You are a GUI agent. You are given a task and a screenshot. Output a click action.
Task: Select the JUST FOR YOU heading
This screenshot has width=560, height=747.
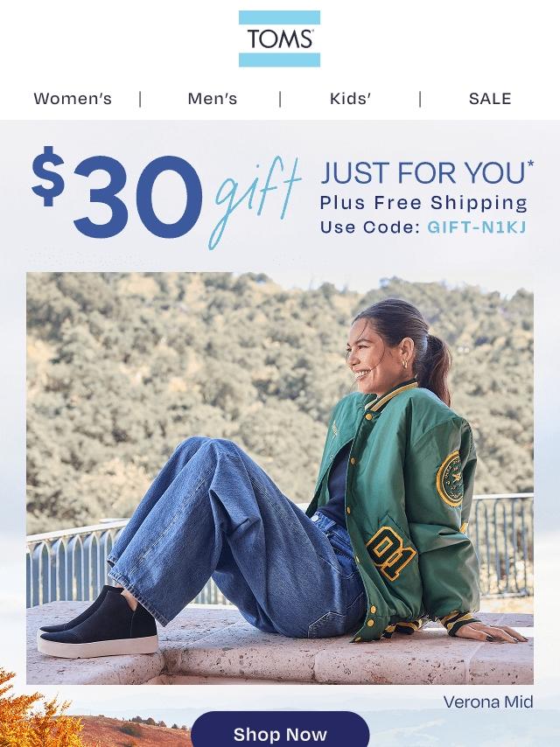pyautogui.click(x=423, y=173)
